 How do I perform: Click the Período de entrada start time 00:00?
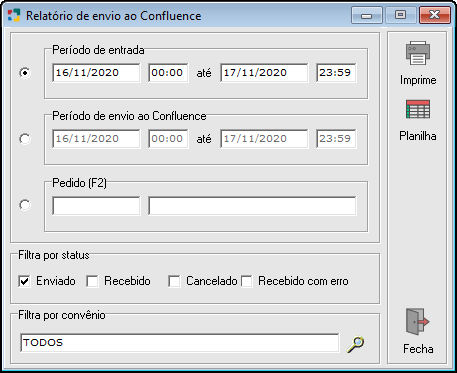(x=168, y=73)
